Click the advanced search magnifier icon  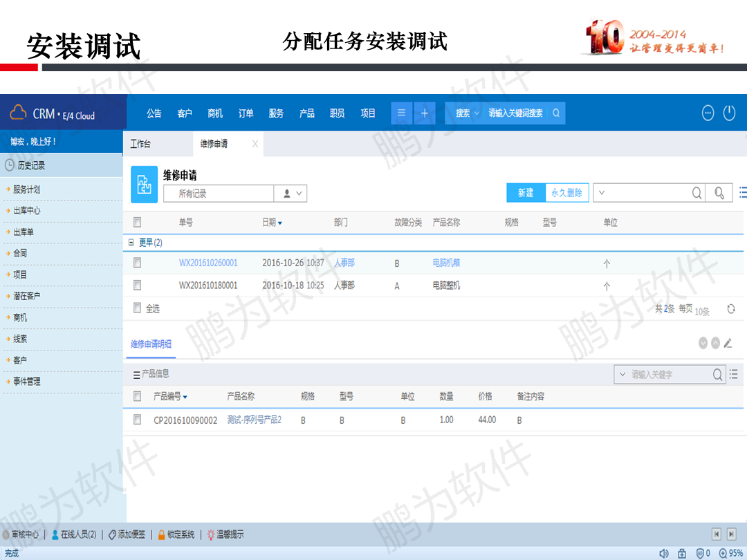tap(719, 193)
